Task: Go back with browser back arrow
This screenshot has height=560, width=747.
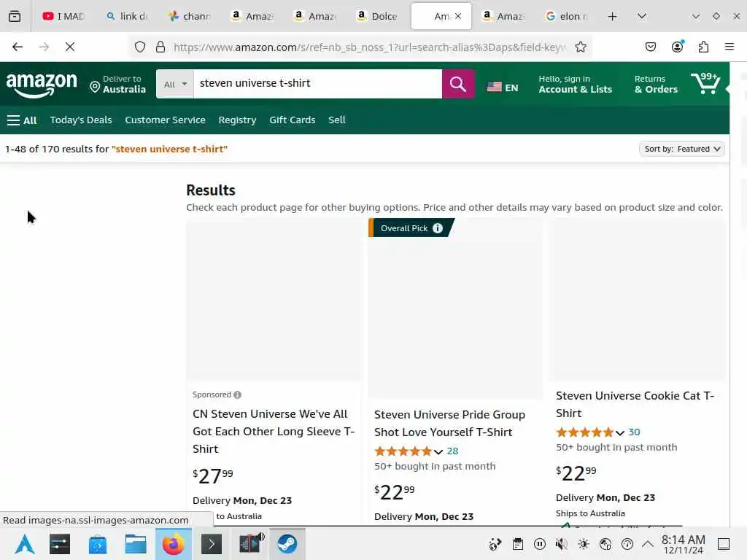Action: point(18,47)
